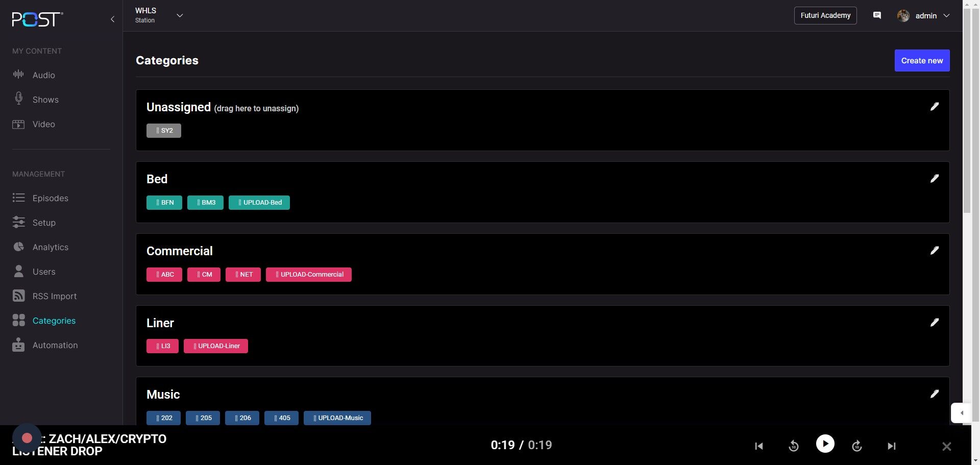Navigate to Automation page

pos(55,345)
